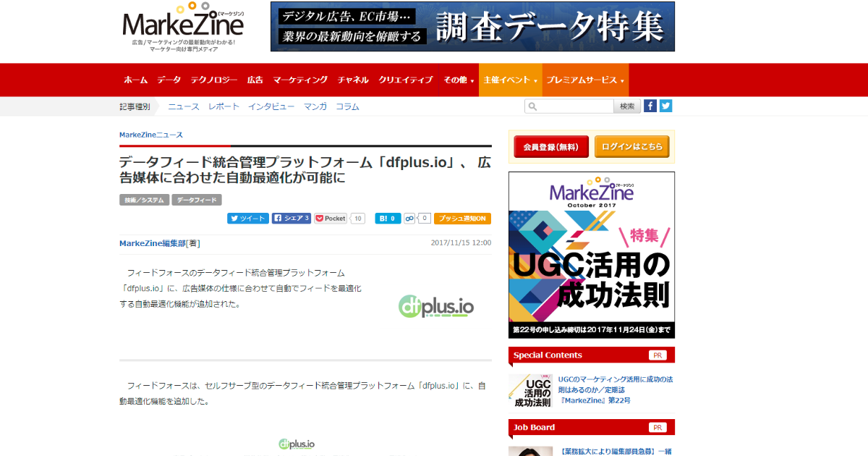The width and height of the screenshot is (868, 456).
Task: Click the Special Contents section header
Action: click(592, 355)
